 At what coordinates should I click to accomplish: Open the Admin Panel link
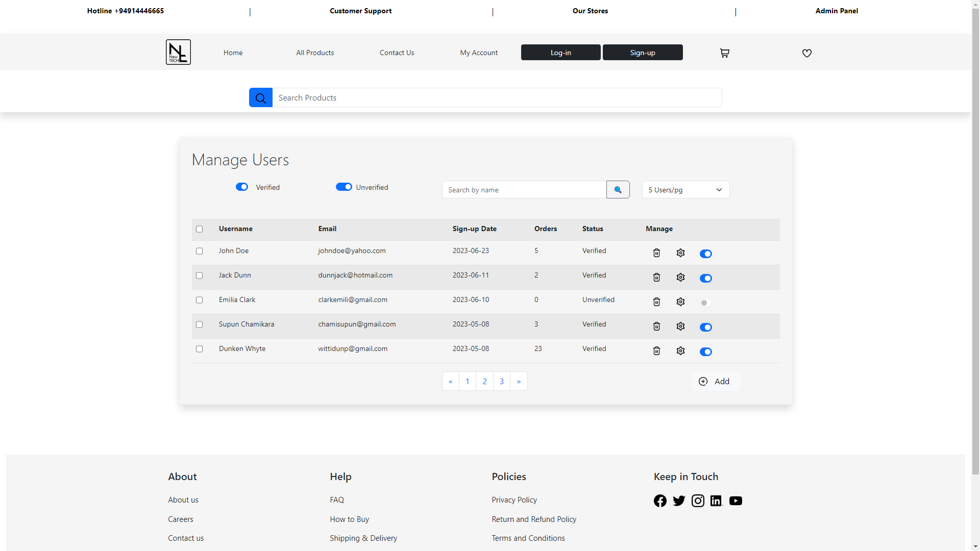tap(836, 11)
